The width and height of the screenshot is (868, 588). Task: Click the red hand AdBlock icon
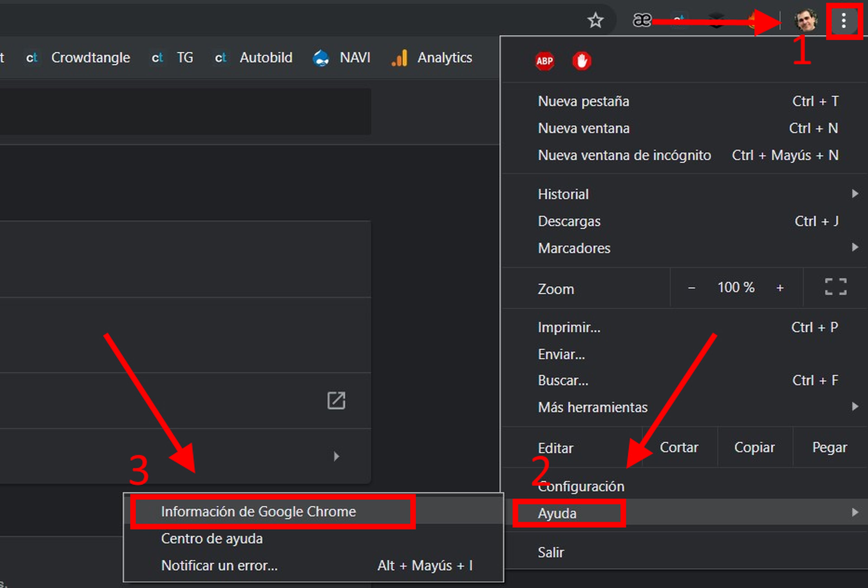582,61
